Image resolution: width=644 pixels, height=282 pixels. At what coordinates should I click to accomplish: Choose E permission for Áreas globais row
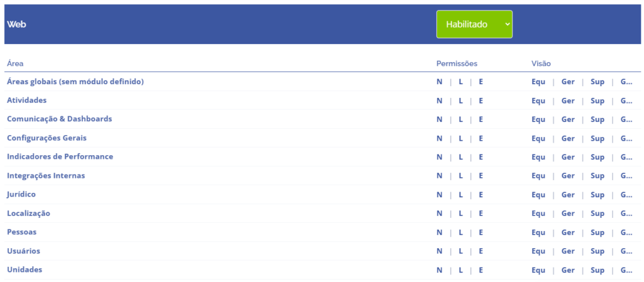(x=480, y=82)
